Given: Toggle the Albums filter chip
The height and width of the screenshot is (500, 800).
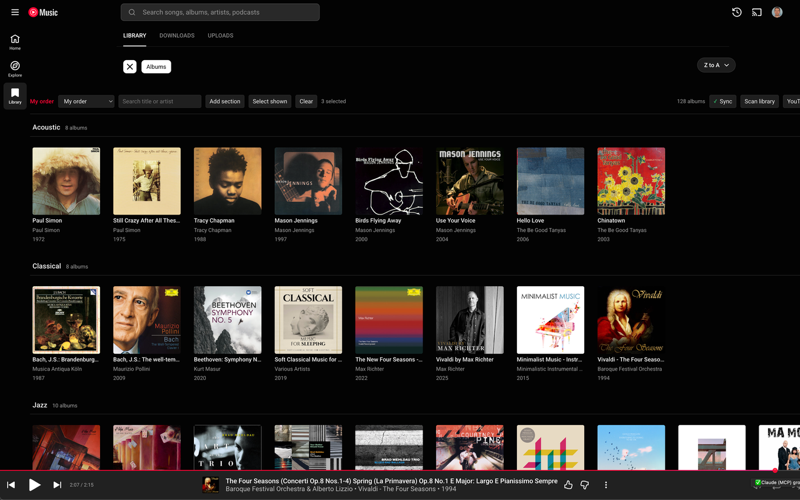Looking at the screenshot, I should (156, 67).
